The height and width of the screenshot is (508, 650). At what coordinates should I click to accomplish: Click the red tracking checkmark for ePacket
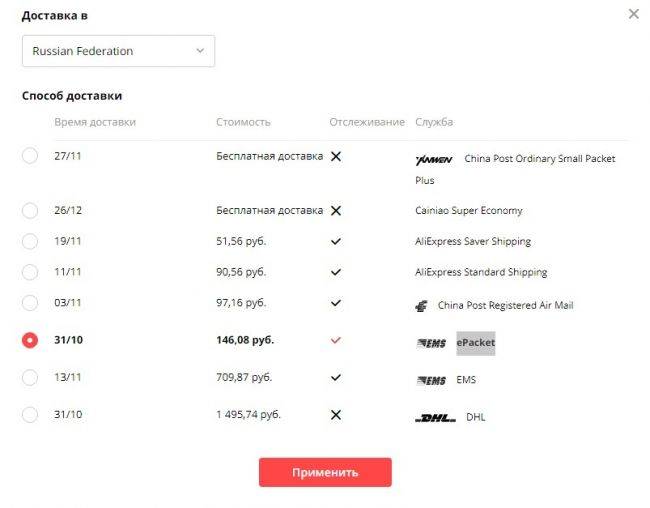pos(336,340)
